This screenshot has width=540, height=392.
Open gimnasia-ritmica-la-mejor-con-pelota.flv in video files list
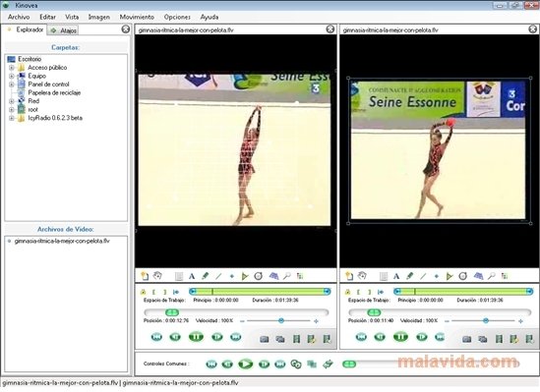tap(62, 241)
